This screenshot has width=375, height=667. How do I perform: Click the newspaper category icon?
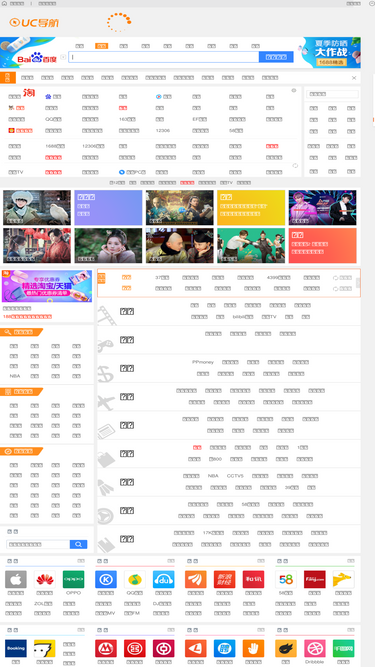click(106, 430)
